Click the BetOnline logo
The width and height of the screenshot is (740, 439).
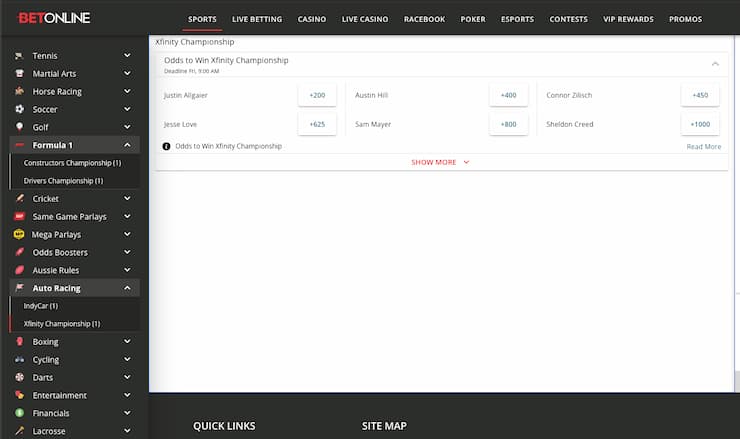pos(54,18)
